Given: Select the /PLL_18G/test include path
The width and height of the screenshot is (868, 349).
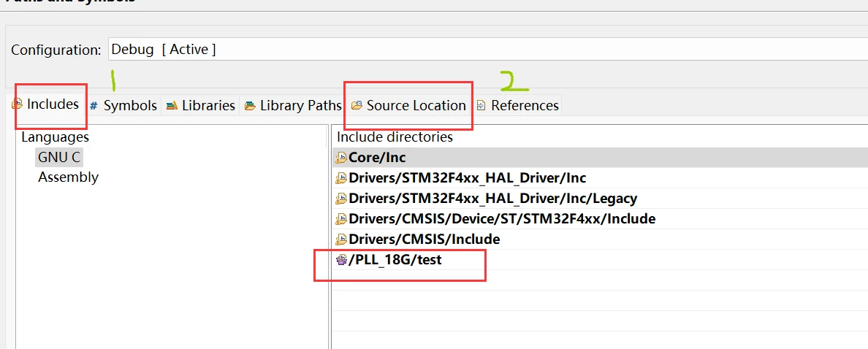Looking at the screenshot, I should (x=395, y=260).
